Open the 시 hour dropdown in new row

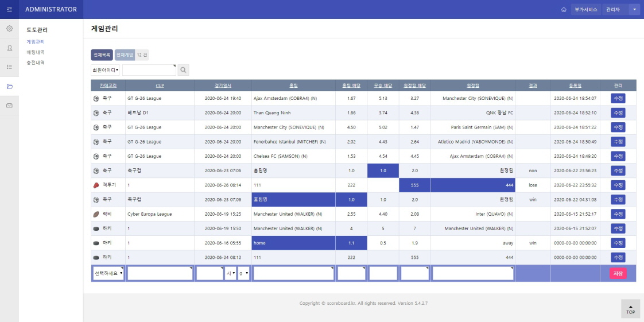230,274
